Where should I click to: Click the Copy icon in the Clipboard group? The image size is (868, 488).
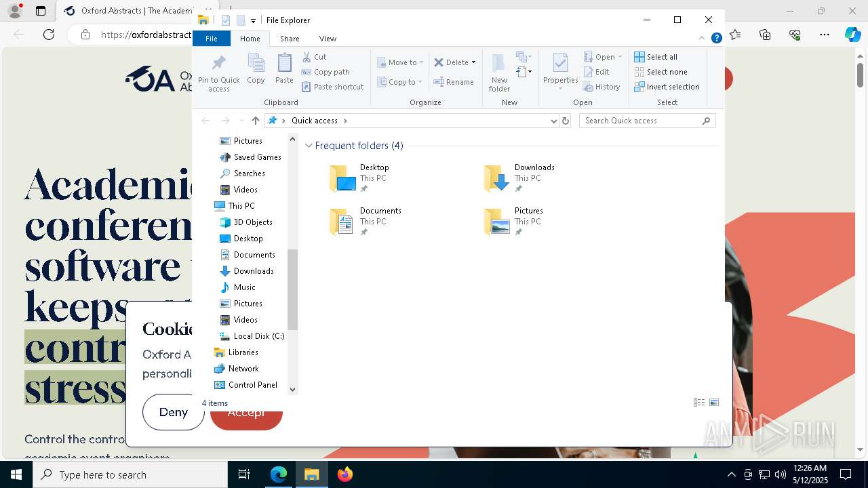[x=256, y=64]
